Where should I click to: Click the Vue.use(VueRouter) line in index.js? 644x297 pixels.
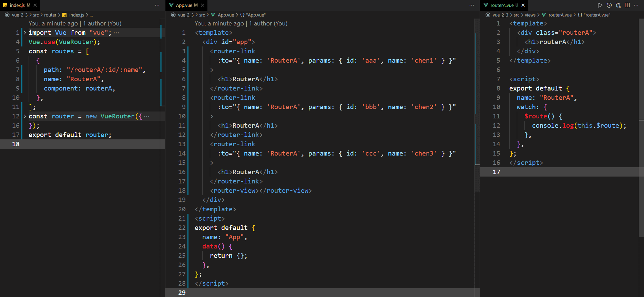point(64,42)
